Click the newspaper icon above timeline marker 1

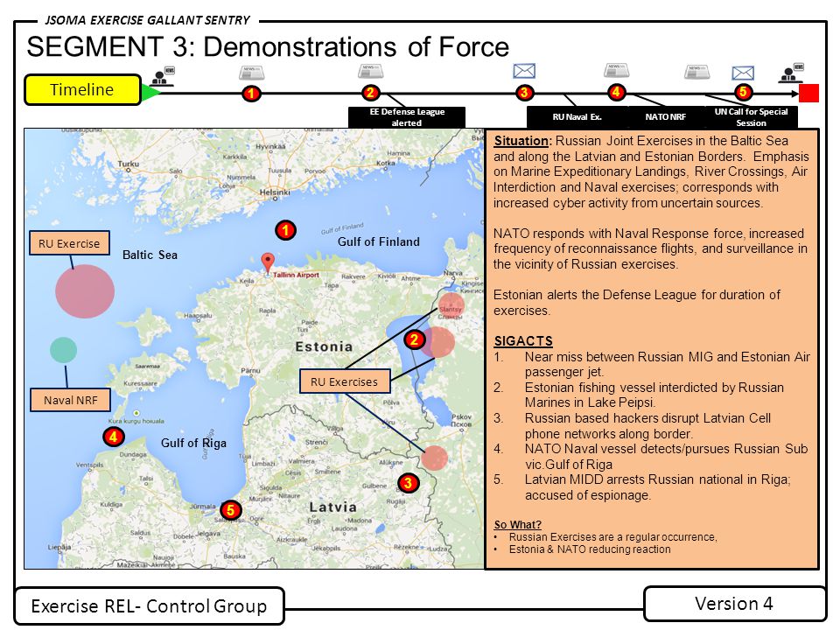(251, 73)
